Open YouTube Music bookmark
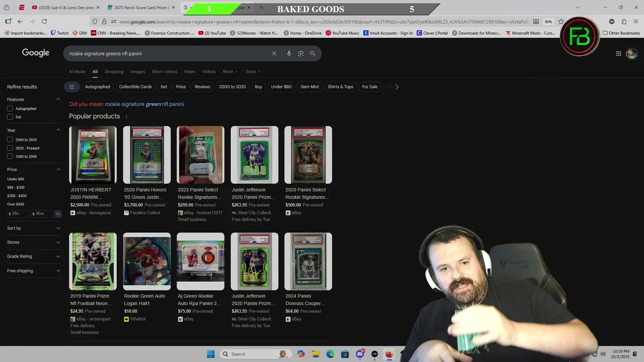644x362 pixels. pyautogui.click(x=343, y=33)
